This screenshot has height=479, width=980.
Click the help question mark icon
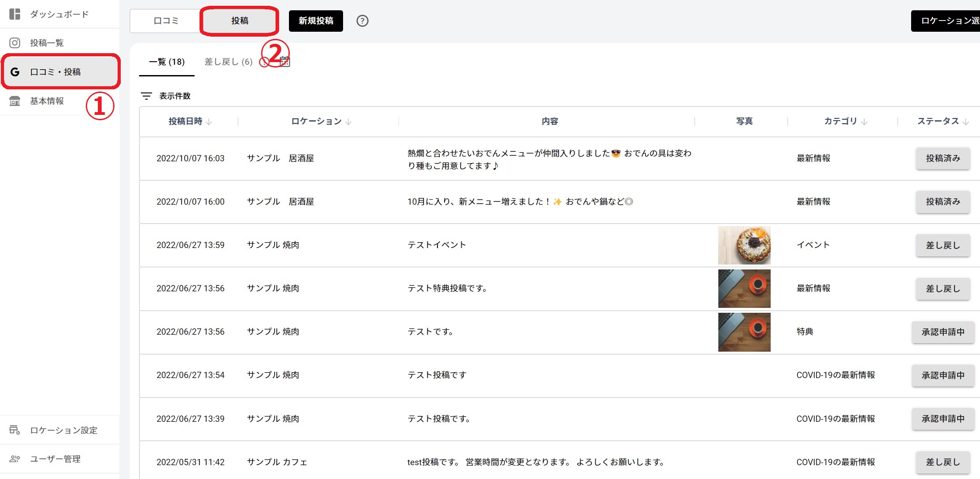point(362,21)
